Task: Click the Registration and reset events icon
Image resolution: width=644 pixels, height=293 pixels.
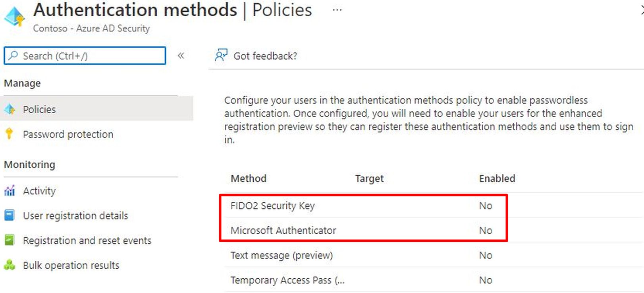Action: 10,240
